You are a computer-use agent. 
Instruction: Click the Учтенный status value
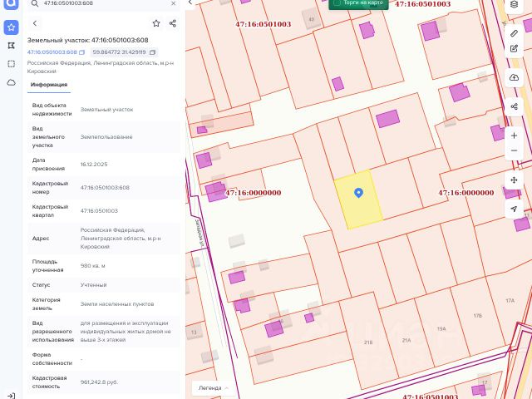coord(93,285)
